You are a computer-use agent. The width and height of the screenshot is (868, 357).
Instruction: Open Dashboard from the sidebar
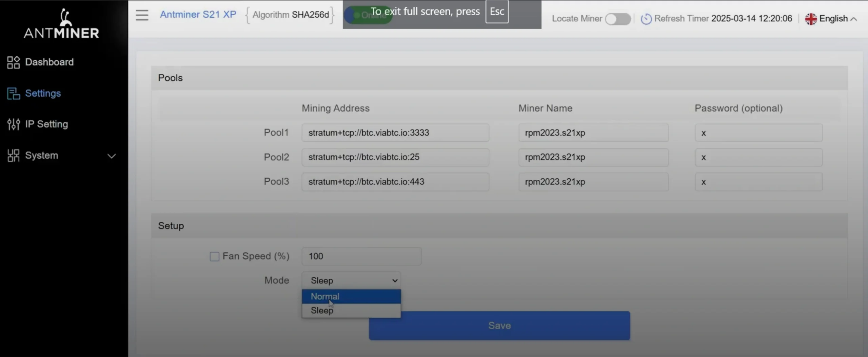pos(49,62)
